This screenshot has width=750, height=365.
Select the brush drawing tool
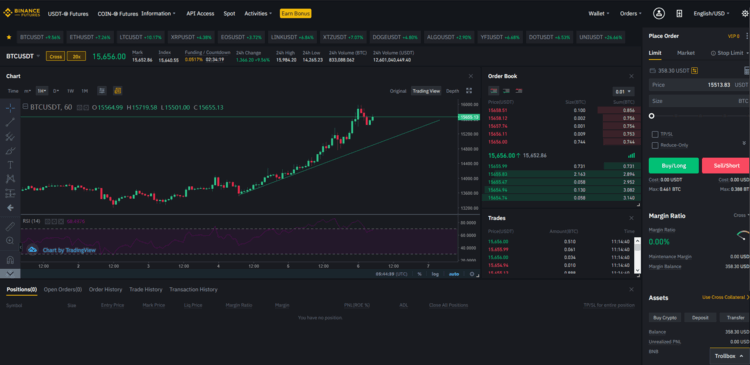[x=10, y=151]
